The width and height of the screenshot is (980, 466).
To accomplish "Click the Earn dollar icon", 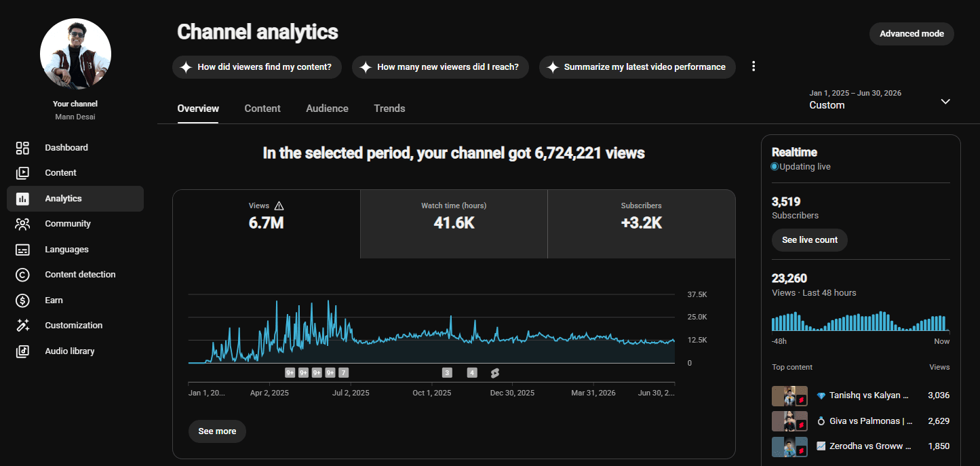I will (x=22, y=300).
